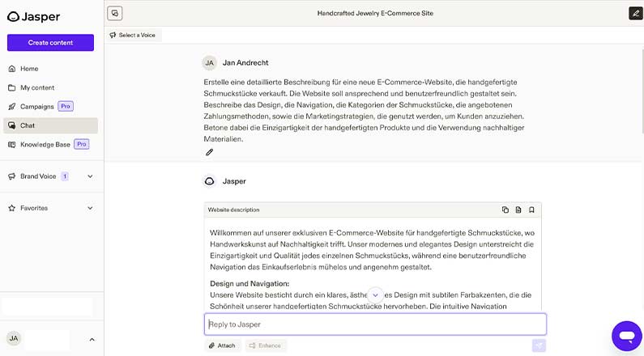Click the Campaigns rocket icon
This screenshot has width=644, height=356.
tap(12, 106)
